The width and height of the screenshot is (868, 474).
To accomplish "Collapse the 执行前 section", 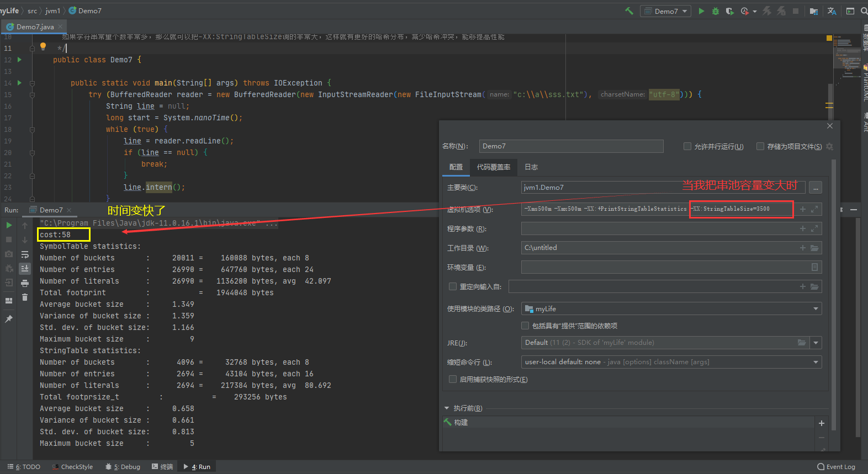I will tap(447, 408).
